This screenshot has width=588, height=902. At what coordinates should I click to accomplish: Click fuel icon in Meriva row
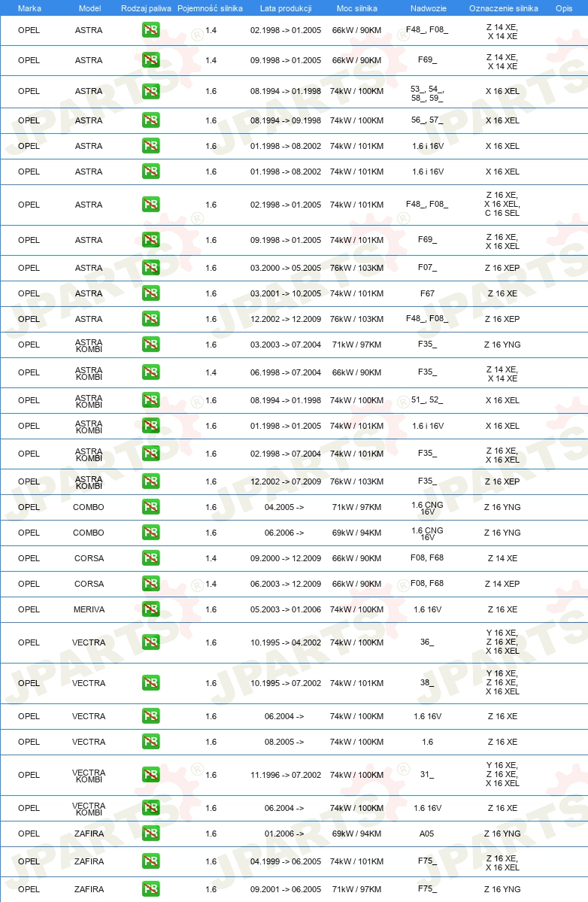click(150, 609)
